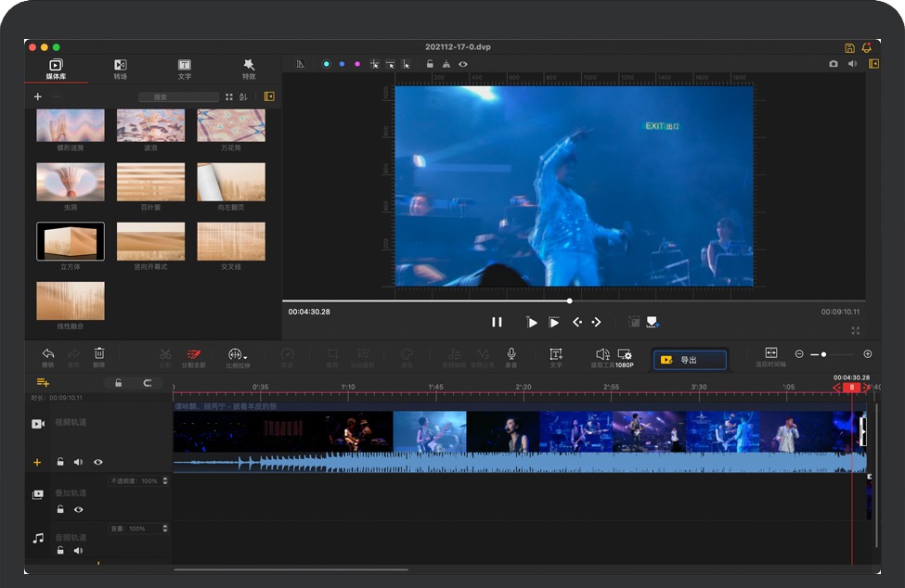Click the 适应时间轴 fit-timeline icon
This screenshot has width=905, height=588.
(x=770, y=353)
